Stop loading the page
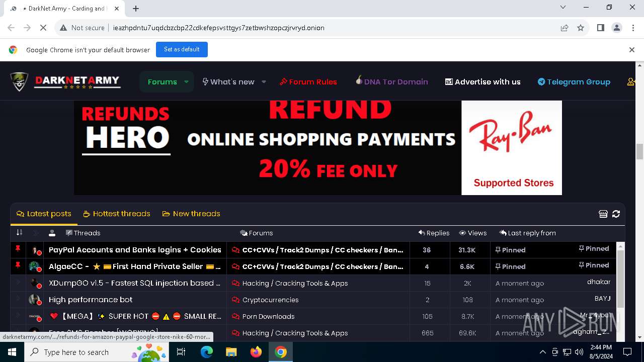This screenshot has height=362, width=644. [43, 28]
